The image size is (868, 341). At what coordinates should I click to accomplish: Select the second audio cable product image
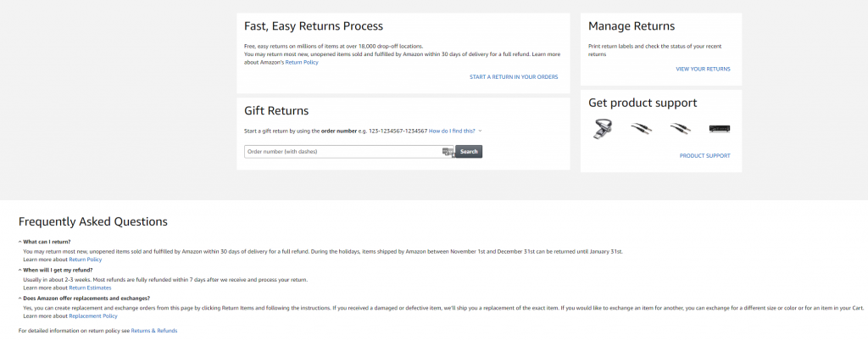681,128
